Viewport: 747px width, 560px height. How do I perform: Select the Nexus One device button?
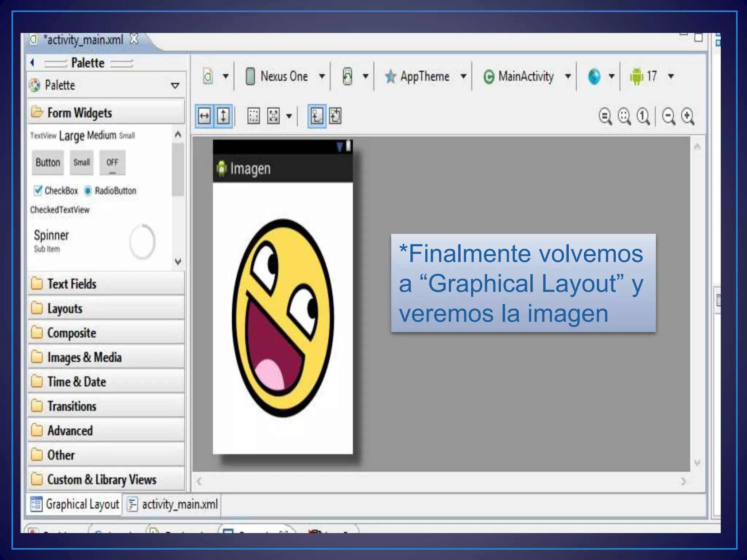click(277, 76)
